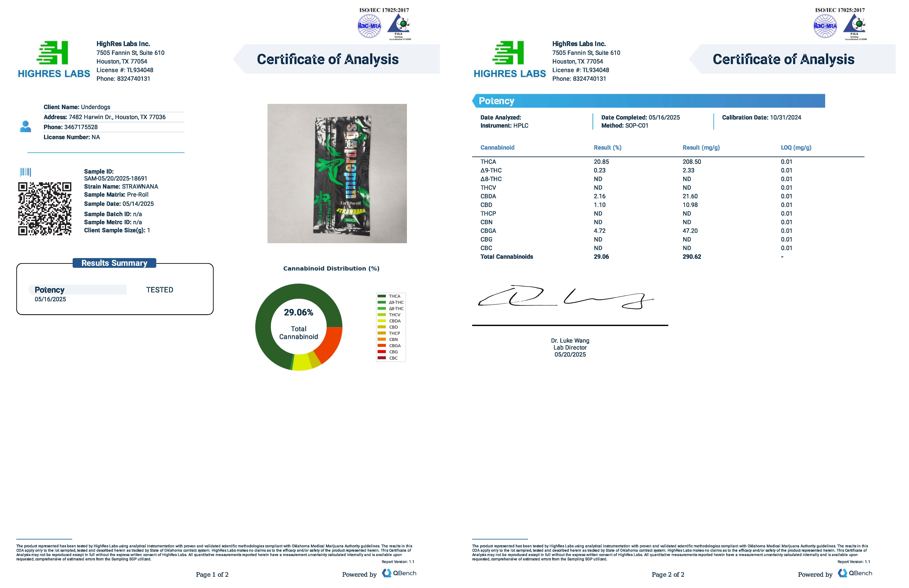Image resolution: width=909 pixels, height=588 pixels.
Task: Click the Strain Name STRAWNANA text
Action: pos(121,187)
